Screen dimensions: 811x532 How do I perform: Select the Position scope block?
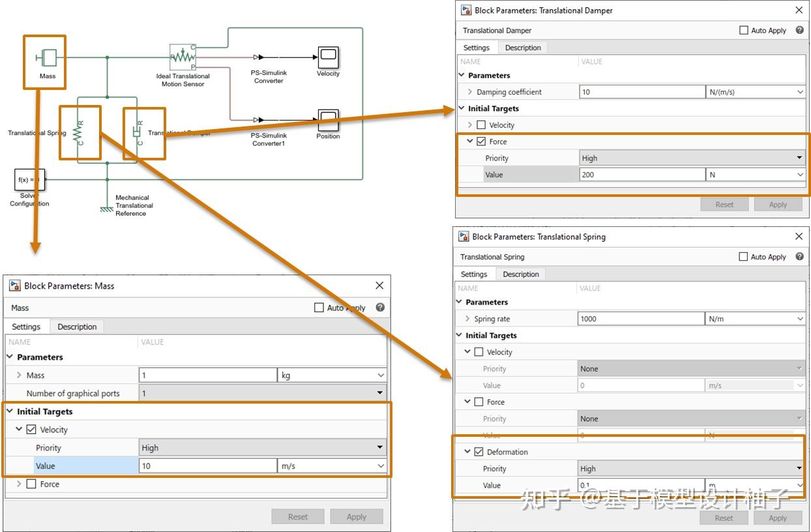(328, 120)
